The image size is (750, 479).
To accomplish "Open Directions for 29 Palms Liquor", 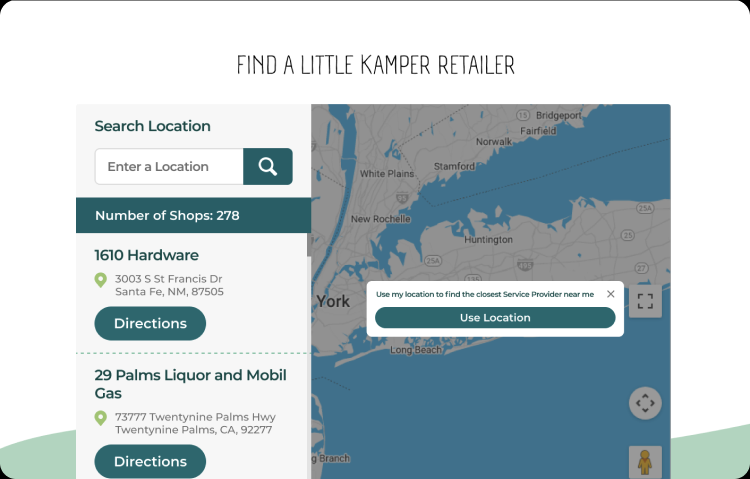I will pyautogui.click(x=150, y=461).
